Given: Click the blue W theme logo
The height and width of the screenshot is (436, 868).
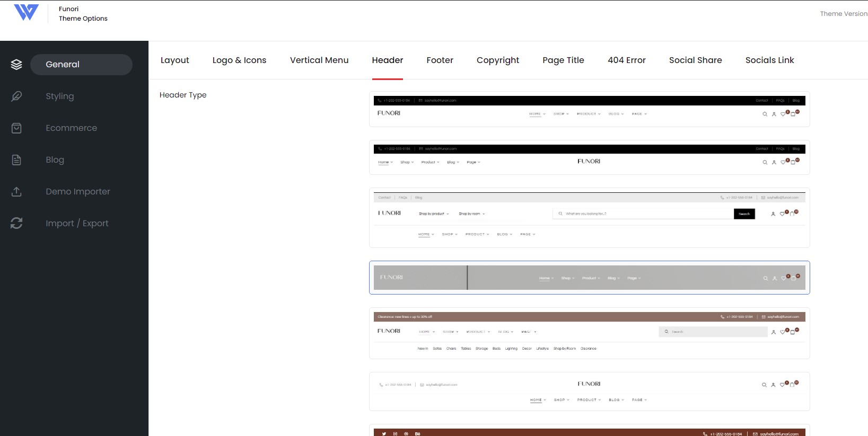Looking at the screenshot, I should click(x=27, y=12).
